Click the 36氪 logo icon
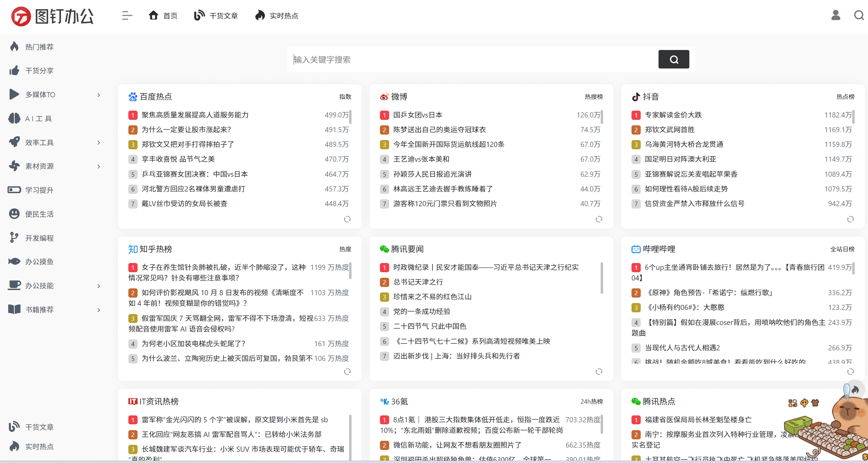868x463 pixels. click(384, 401)
